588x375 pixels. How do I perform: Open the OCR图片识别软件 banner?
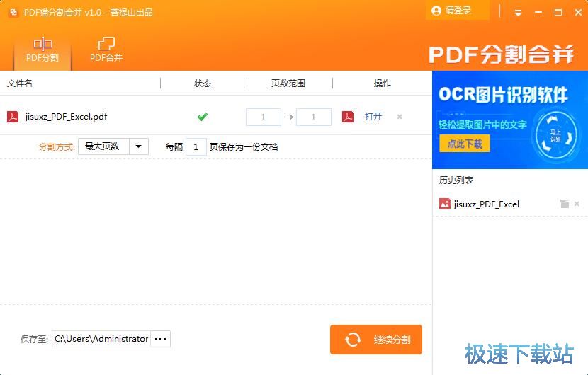coord(510,120)
